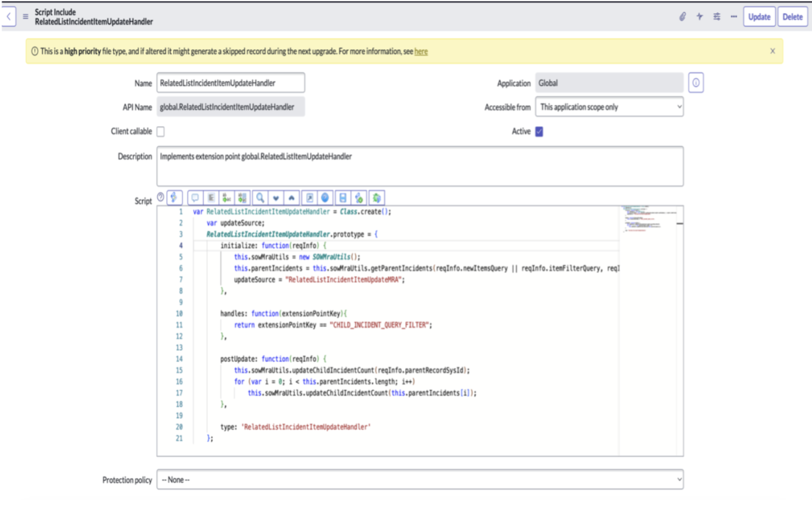The image size is (812, 517).
Task: Dismiss the yellow high priority warning banner
Action: (772, 51)
